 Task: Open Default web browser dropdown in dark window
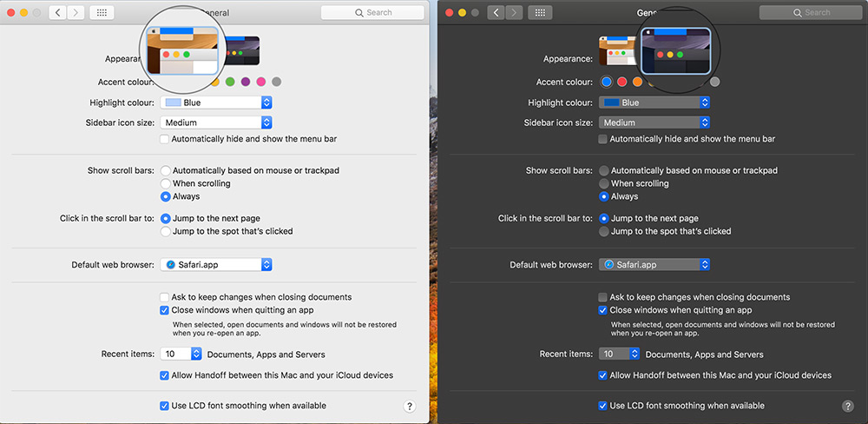(x=654, y=265)
